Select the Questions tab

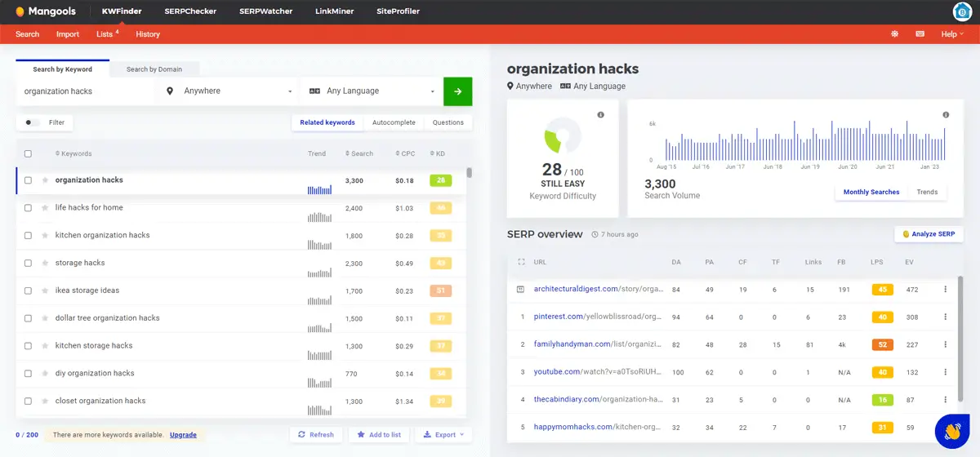point(448,122)
